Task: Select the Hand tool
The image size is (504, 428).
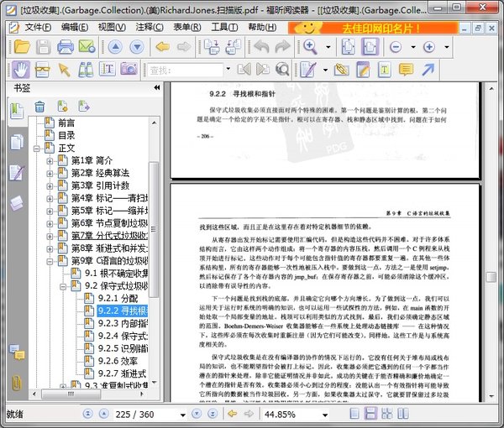Action: (x=21, y=70)
